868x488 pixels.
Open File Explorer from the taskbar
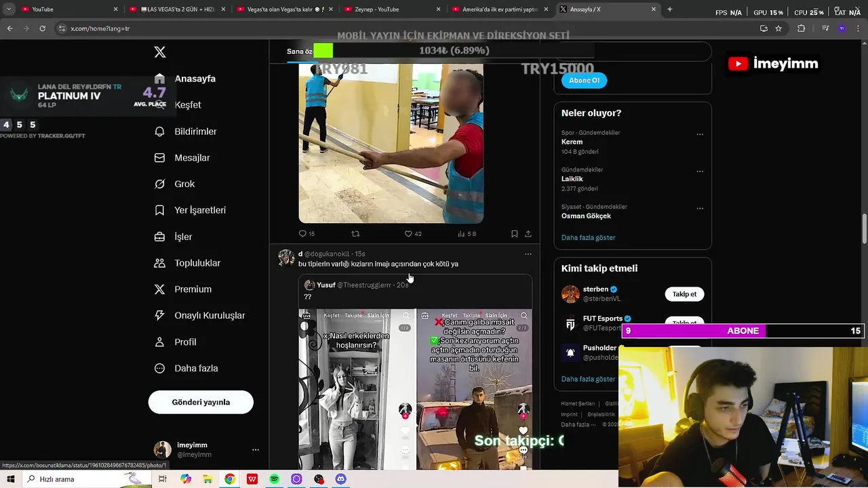(208, 479)
